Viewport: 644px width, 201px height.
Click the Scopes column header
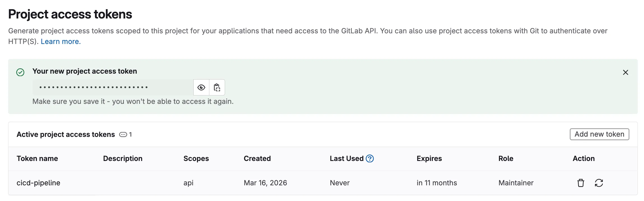(x=196, y=159)
